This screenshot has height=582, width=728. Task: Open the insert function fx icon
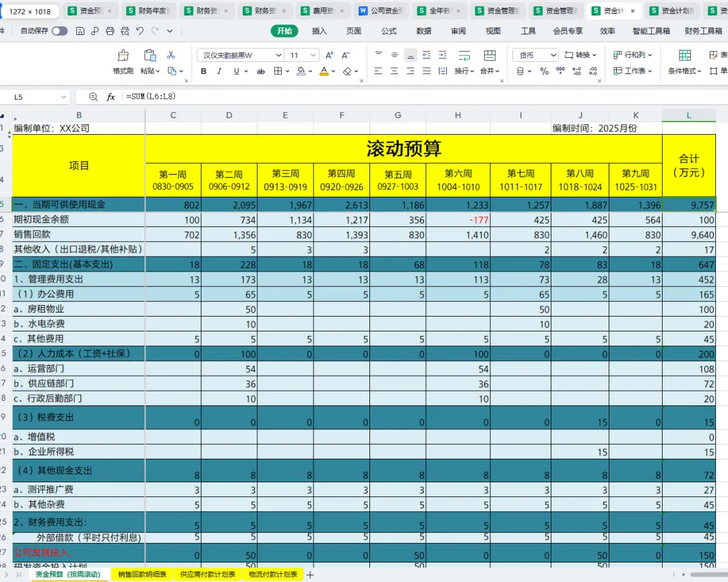coord(111,96)
